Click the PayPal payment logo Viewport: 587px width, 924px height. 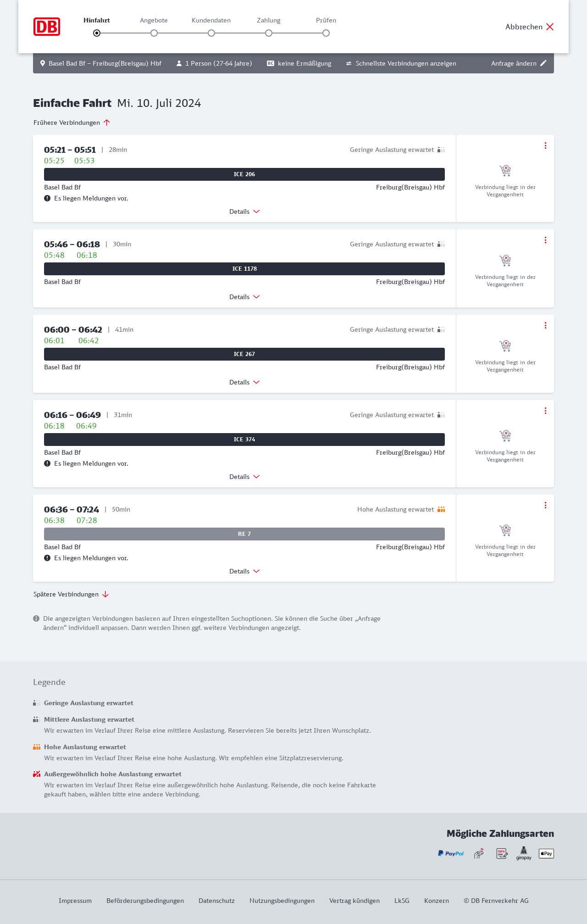pyautogui.click(x=451, y=853)
